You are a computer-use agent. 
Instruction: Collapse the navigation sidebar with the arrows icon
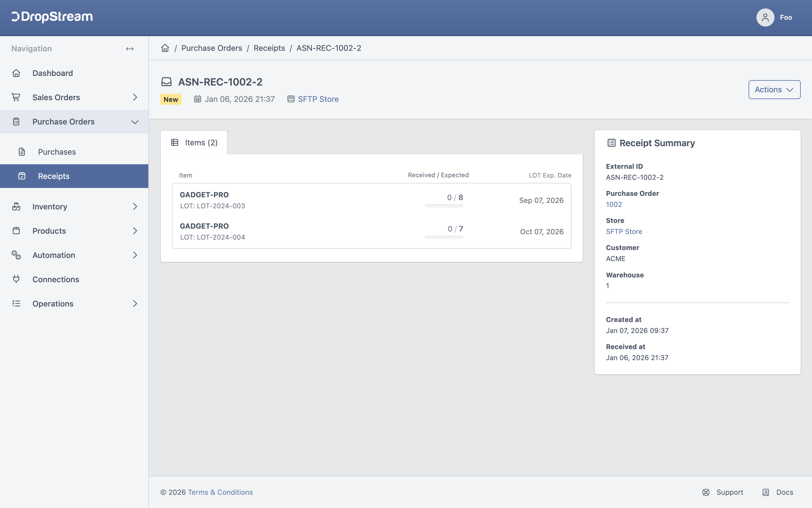point(130,49)
